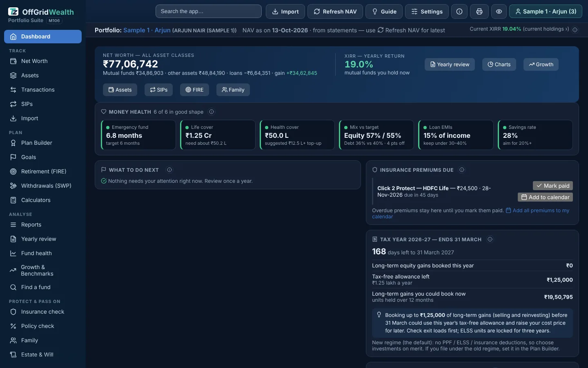Open the Charts button
Viewport: 588px width, 368px height.
tap(499, 64)
